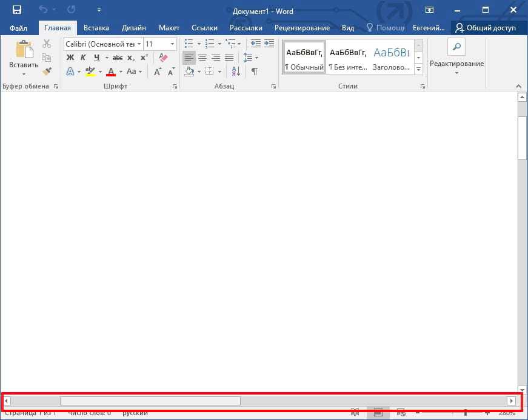The height and width of the screenshot is (420, 528).
Task: Click the Increase Indent icon
Action: (269, 44)
